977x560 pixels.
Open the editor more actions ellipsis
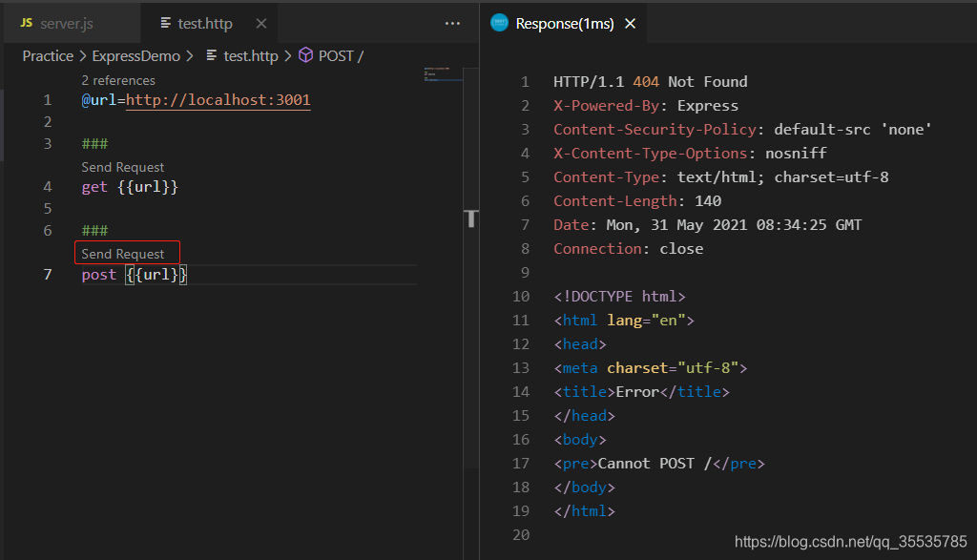click(x=452, y=21)
